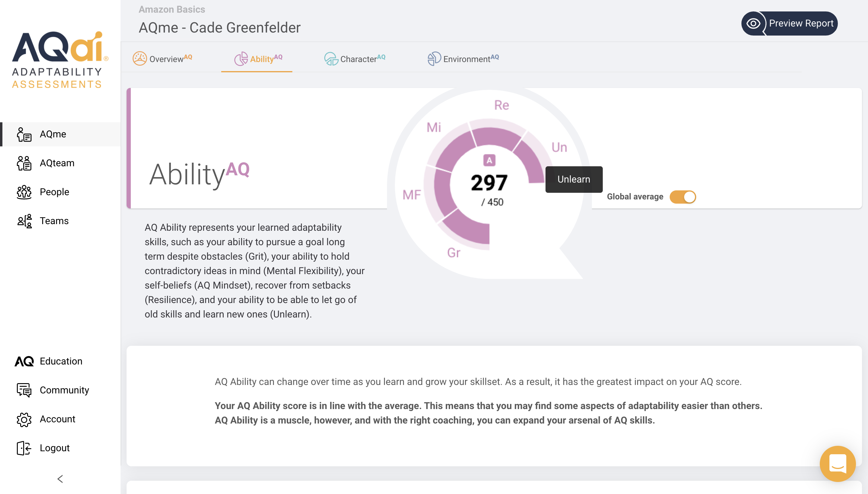Click the Logout door icon
Viewport: 868px width, 494px height.
pos(24,448)
